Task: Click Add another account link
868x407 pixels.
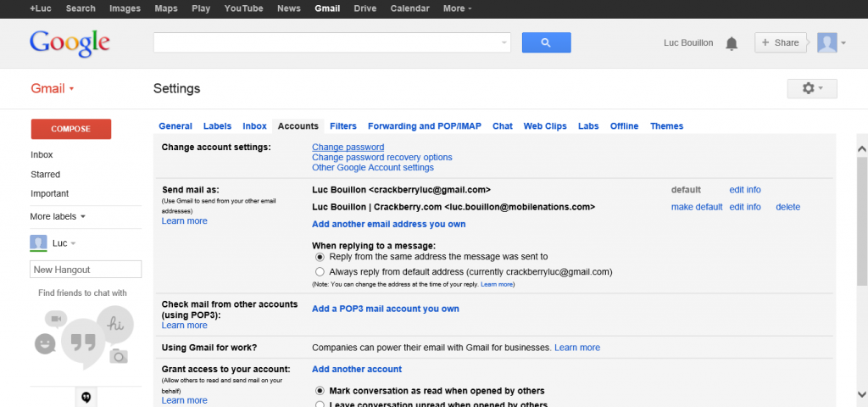Action: (357, 370)
